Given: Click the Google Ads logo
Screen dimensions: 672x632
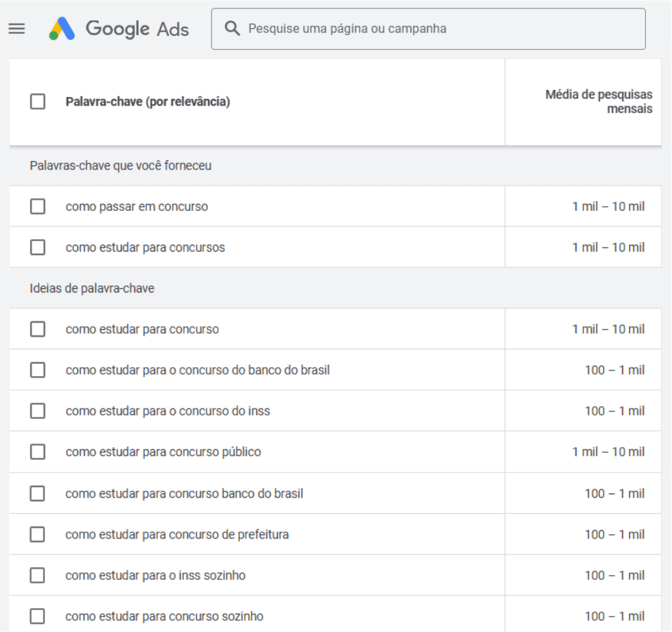Looking at the screenshot, I should [x=62, y=29].
